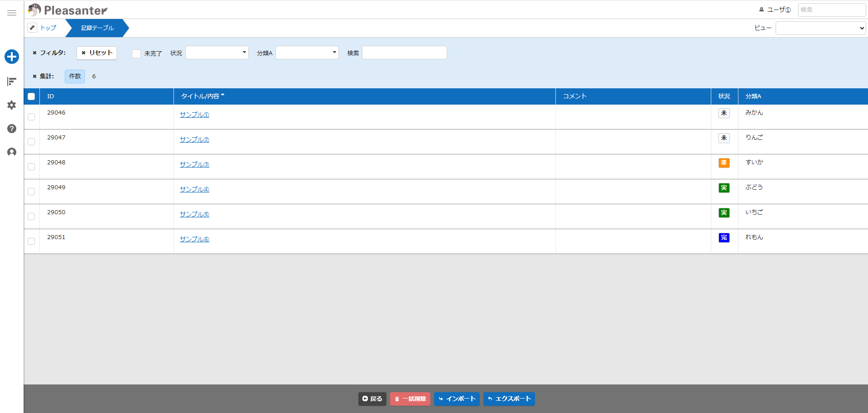Focus the header 検索 search box
868x413 pixels.
(x=832, y=10)
